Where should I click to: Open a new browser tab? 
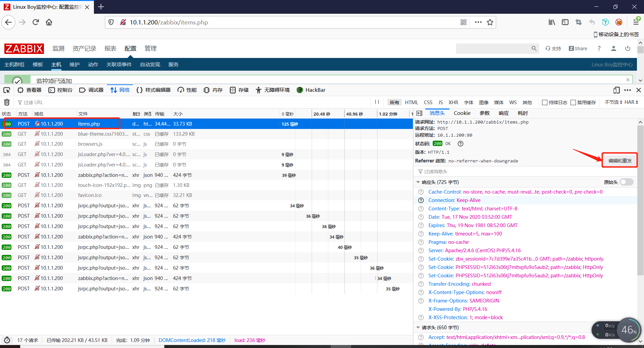(101, 7)
